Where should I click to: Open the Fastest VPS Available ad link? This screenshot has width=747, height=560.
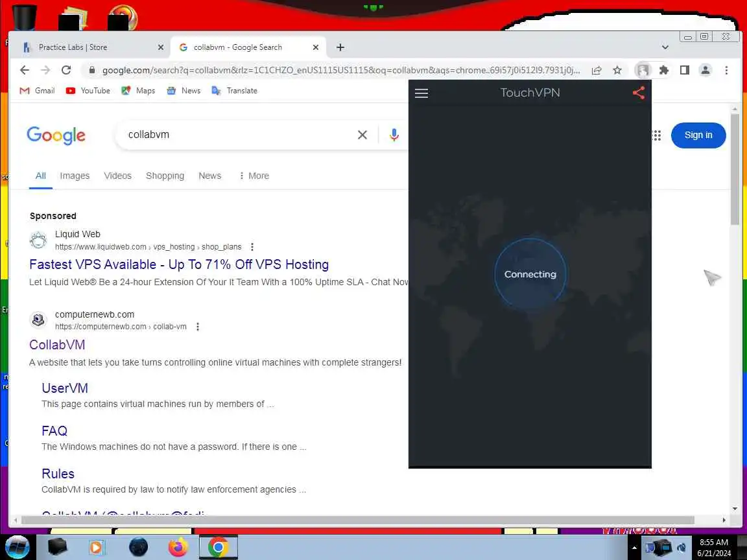179,264
